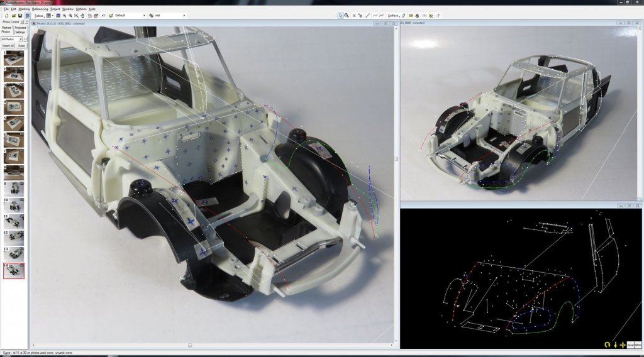Screen dimensions: 644x357
Task: Click the Save project disk icon
Action: click(x=19, y=15)
